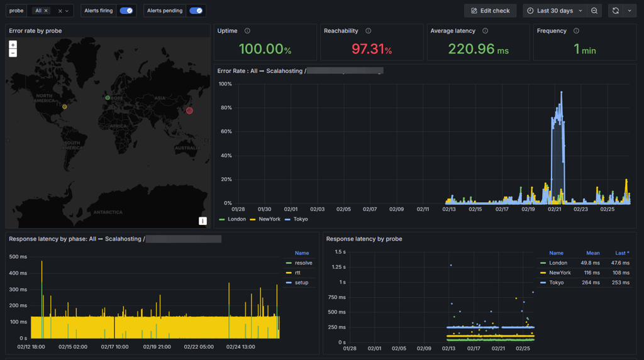
Task: Click the 97.31% reachability value
Action: point(372,49)
